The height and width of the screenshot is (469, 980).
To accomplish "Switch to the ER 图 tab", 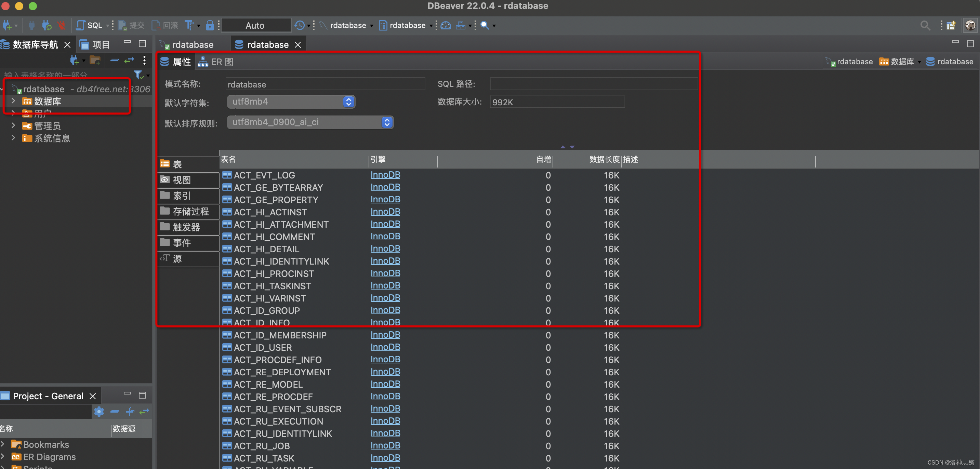I will click(216, 62).
